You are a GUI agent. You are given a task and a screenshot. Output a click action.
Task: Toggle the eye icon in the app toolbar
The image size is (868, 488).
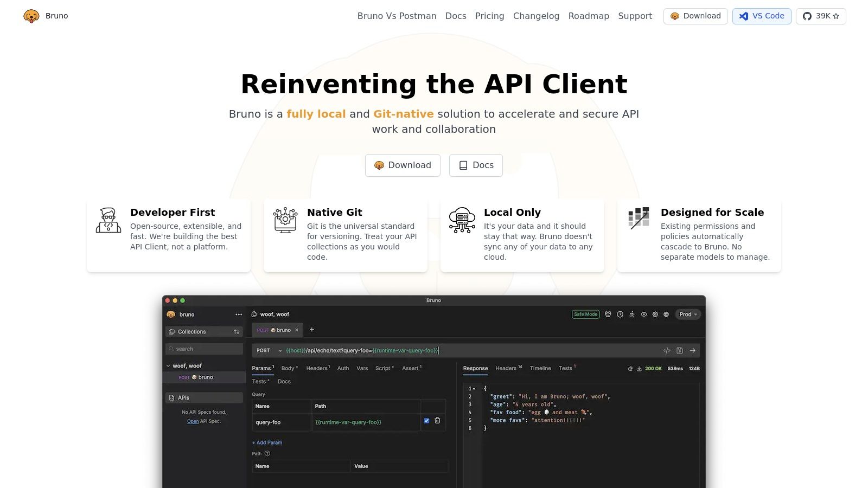pos(644,314)
